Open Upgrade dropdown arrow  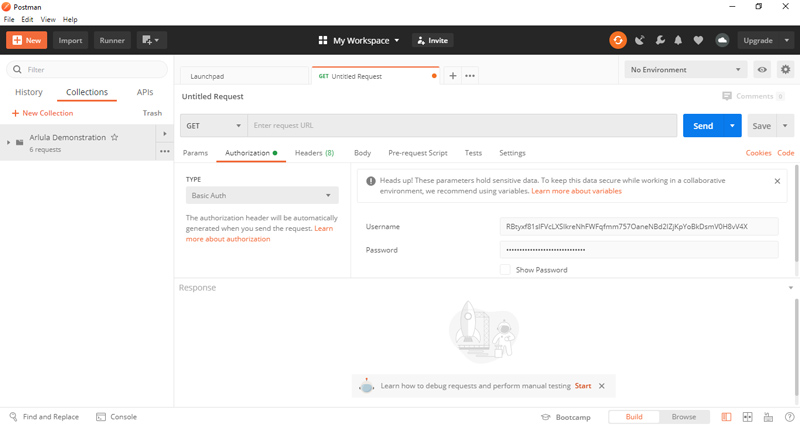pyautogui.click(x=786, y=40)
